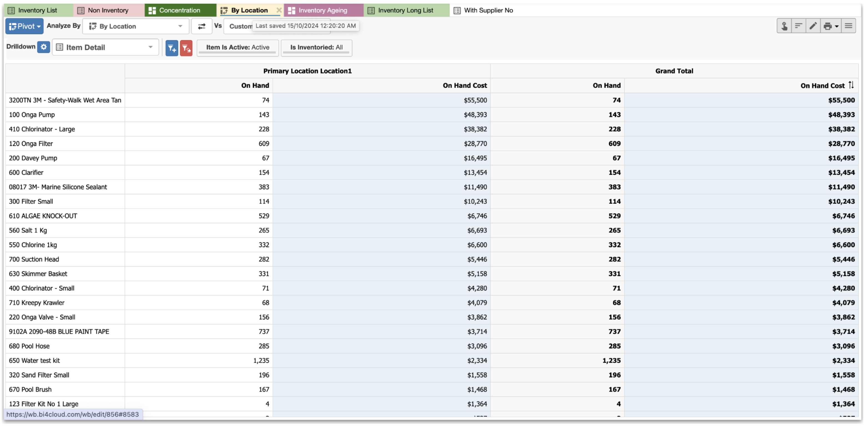Click the swap axes icon
Screen dimensions: 868x427
201,26
